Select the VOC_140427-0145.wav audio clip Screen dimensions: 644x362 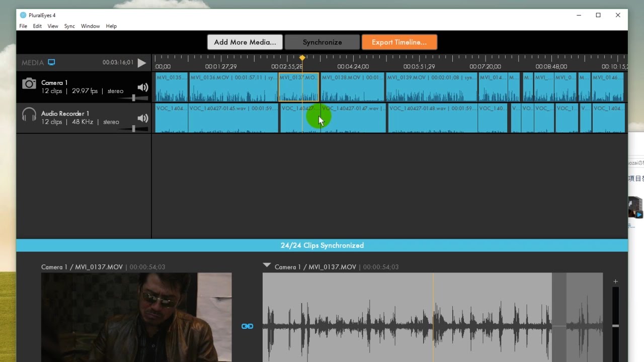233,118
